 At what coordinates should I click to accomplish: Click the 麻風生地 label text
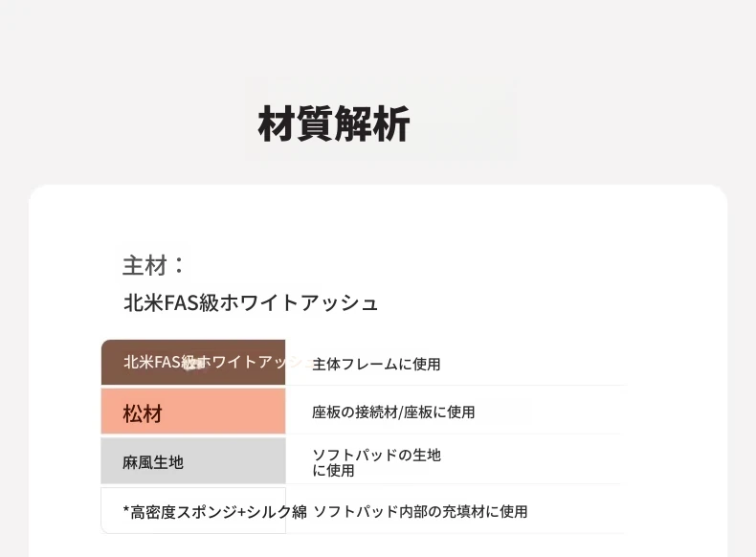pos(153,462)
